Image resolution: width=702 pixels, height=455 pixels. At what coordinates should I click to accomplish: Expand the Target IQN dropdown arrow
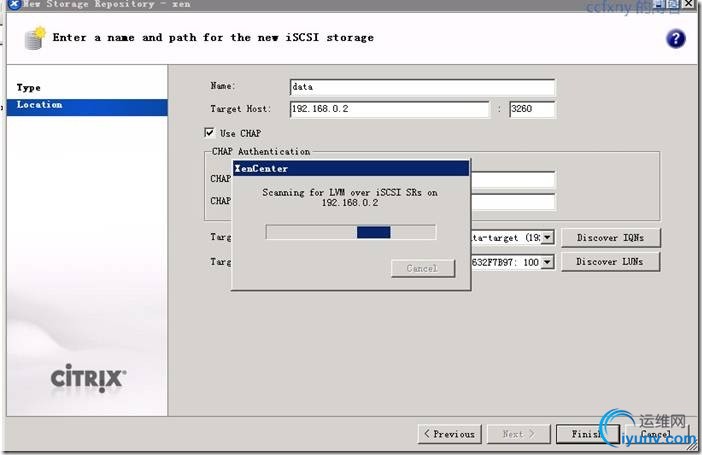pos(548,237)
